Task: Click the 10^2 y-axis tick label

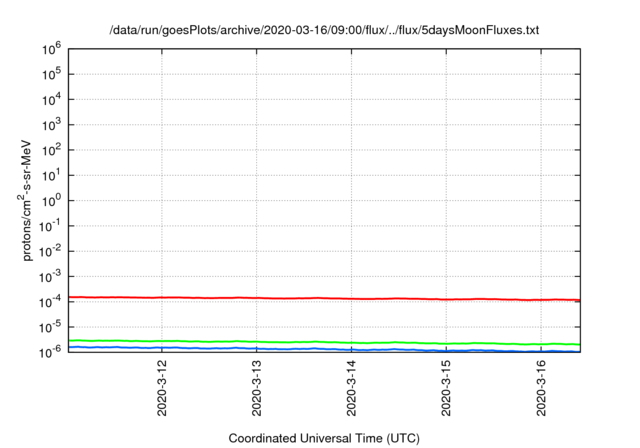Action: click(x=52, y=151)
